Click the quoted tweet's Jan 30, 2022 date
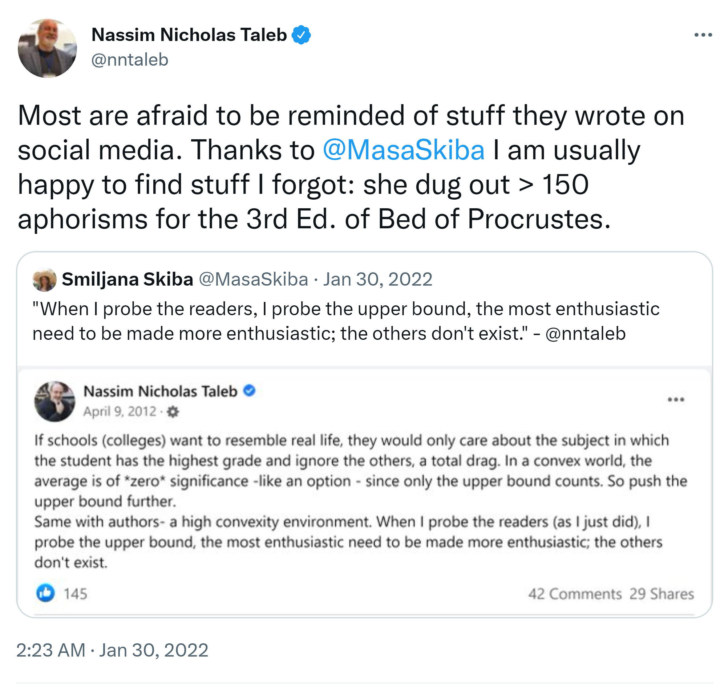 [377, 279]
